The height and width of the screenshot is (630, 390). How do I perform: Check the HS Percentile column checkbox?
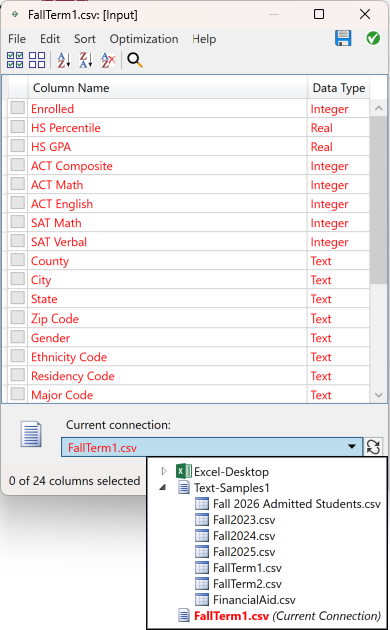pos(18,127)
